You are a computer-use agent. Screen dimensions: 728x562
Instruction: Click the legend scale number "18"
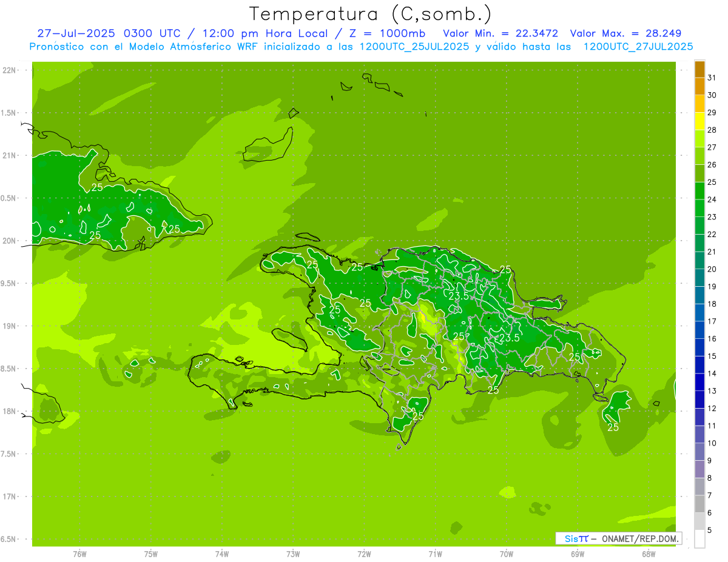point(712,304)
